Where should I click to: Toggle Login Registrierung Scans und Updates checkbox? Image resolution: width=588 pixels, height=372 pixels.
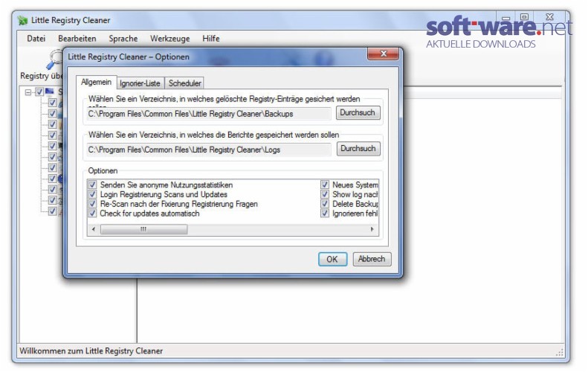point(93,194)
